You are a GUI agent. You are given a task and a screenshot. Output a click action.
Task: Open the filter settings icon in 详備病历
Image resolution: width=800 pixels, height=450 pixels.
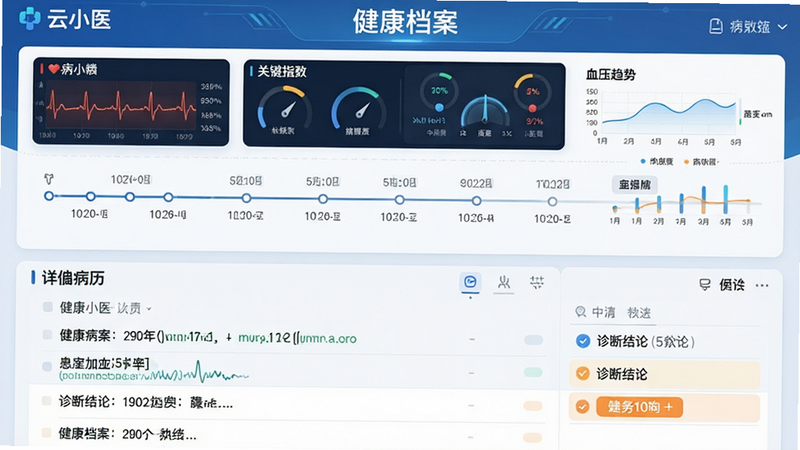(x=537, y=282)
